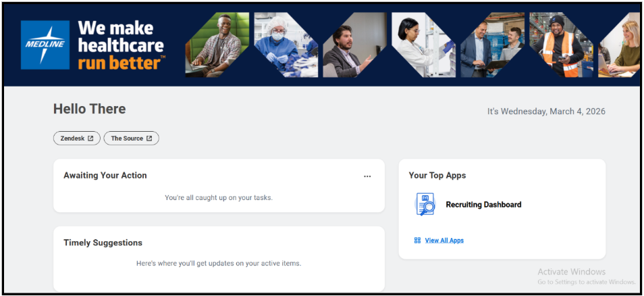Screen dimensions: 644x296
Task: Open the Recruiting Dashboard app icon
Action: 425,204
